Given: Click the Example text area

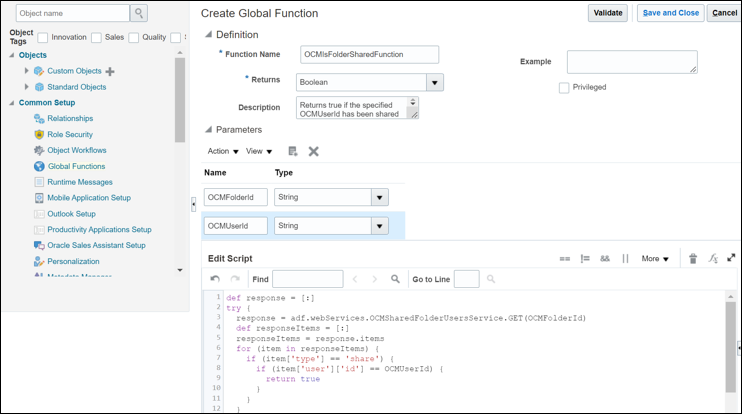Looking at the screenshot, I should [x=632, y=62].
